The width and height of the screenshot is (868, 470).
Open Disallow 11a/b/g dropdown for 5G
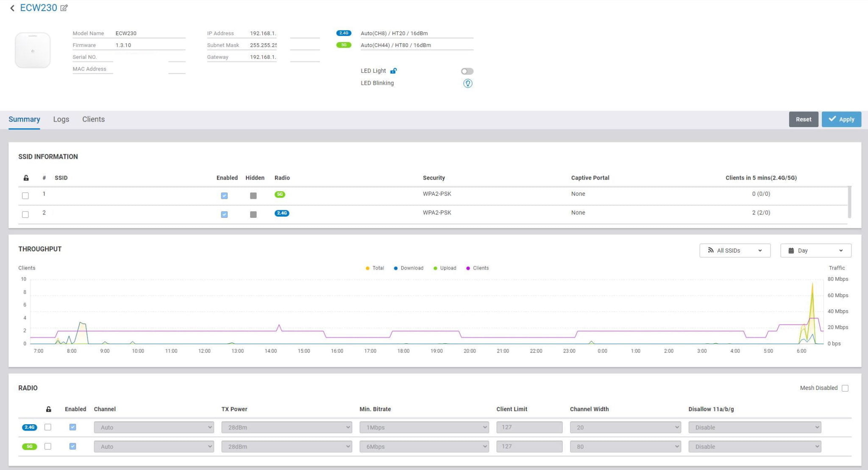[754, 446]
